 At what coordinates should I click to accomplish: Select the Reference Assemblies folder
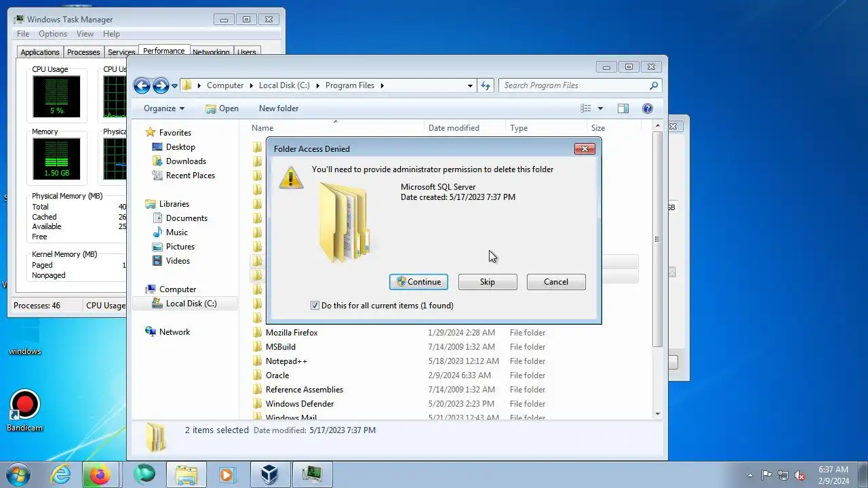304,390
